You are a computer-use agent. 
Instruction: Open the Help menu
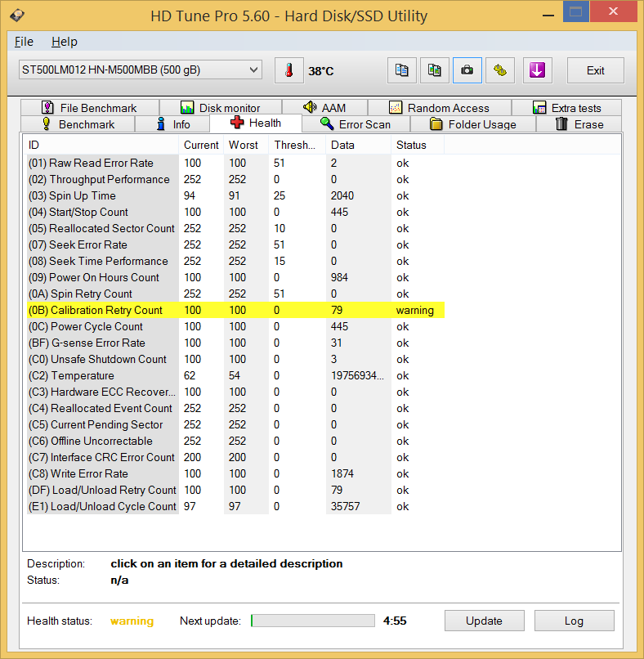click(x=65, y=42)
